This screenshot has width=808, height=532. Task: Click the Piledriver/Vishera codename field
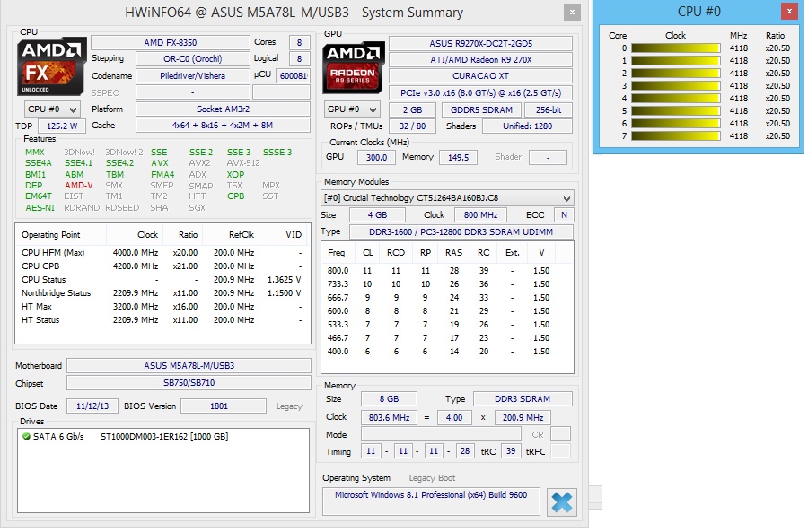[x=193, y=75]
